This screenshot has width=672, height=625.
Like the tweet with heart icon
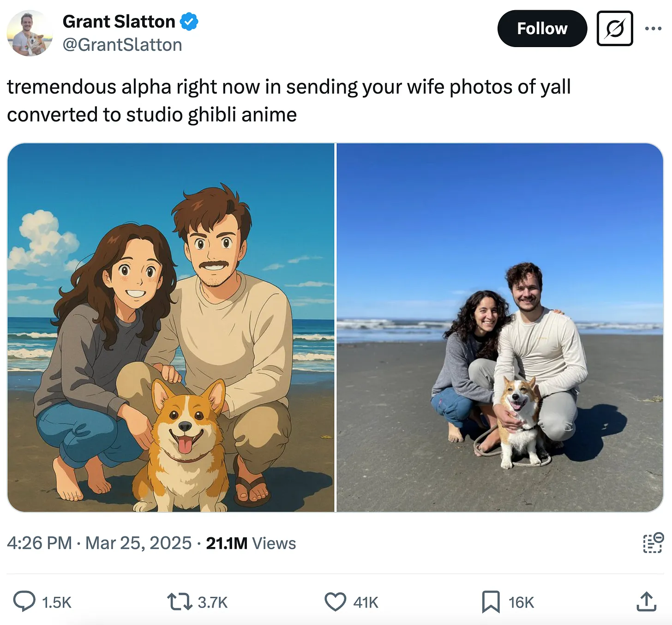click(335, 601)
